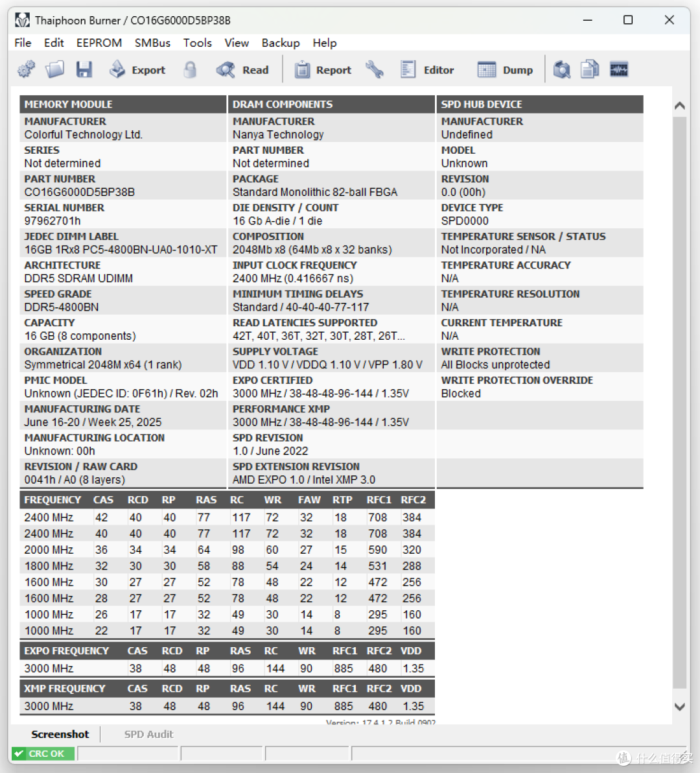Open the Tools menu
Screen dimensions: 700x773
click(198, 43)
